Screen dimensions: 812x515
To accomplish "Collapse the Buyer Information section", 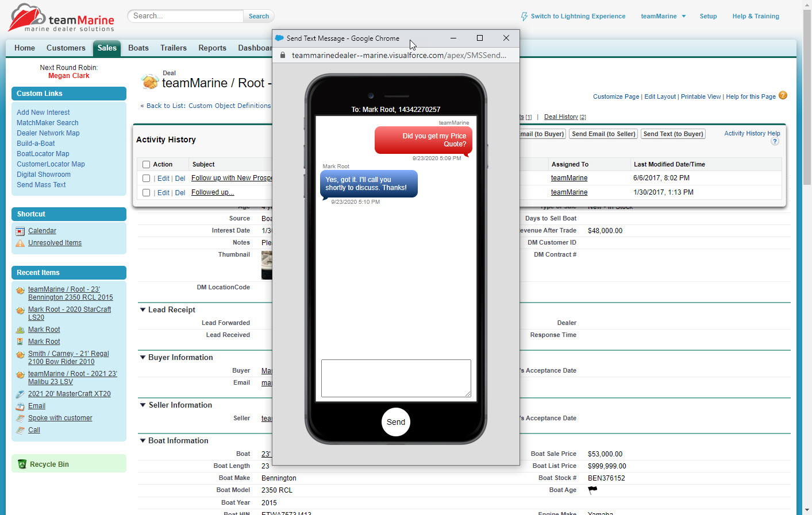I will (x=143, y=358).
